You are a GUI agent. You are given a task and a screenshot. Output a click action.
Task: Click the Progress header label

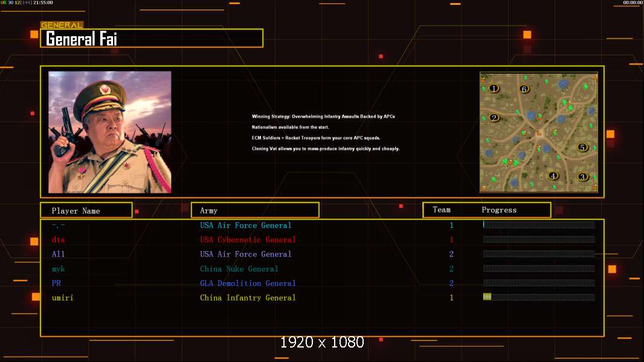499,210
